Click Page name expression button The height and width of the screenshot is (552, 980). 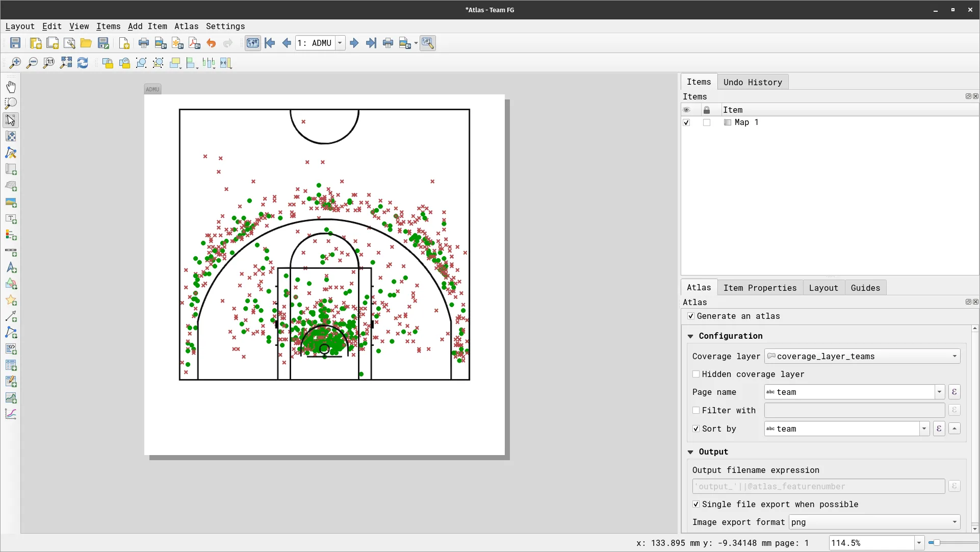coord(954,392)
